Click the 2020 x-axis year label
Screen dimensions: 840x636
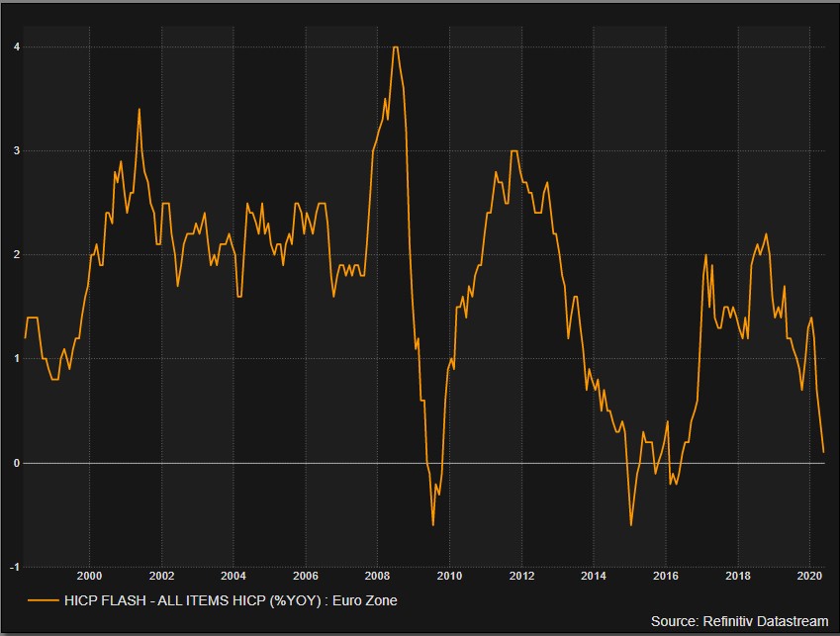click(809, 575)
